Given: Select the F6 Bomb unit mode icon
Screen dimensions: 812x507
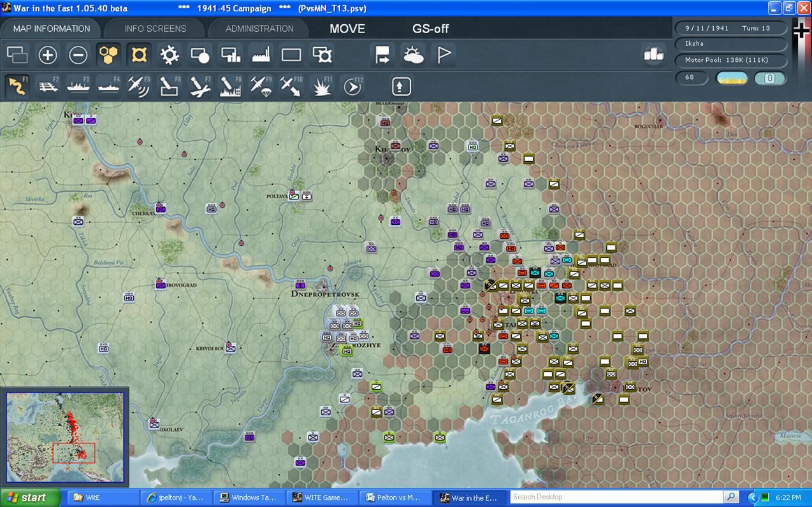Looking at the screenshot, I should point(169,86).
